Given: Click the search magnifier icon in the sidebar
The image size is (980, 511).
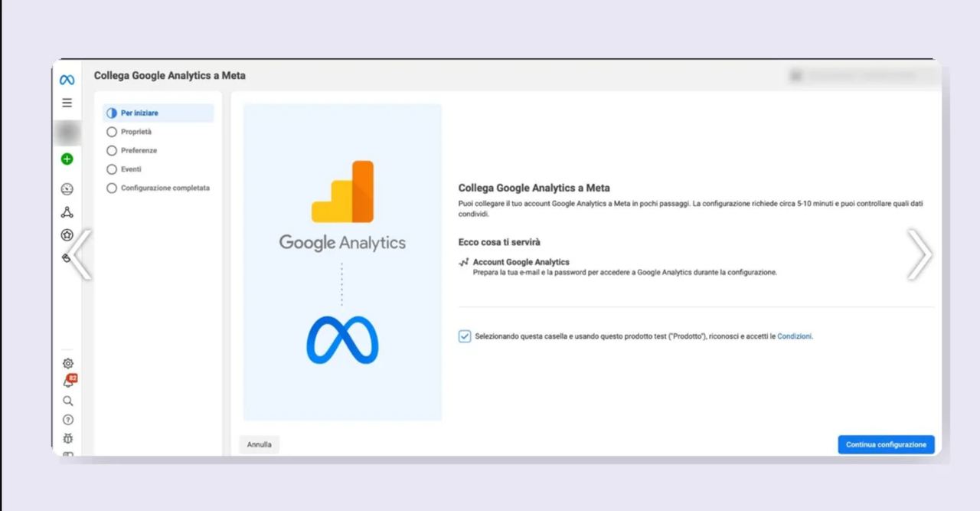Looking at the screenshot, I should 67,401.
